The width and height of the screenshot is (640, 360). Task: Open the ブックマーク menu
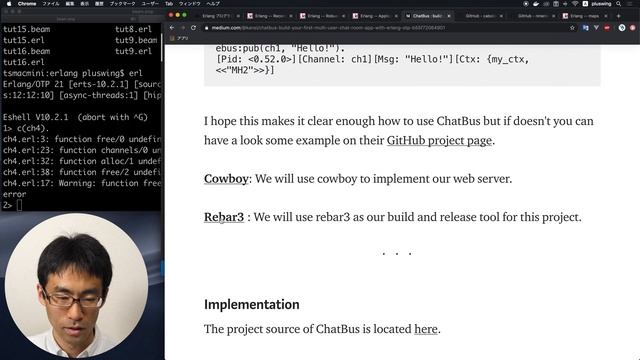(122, 4)
